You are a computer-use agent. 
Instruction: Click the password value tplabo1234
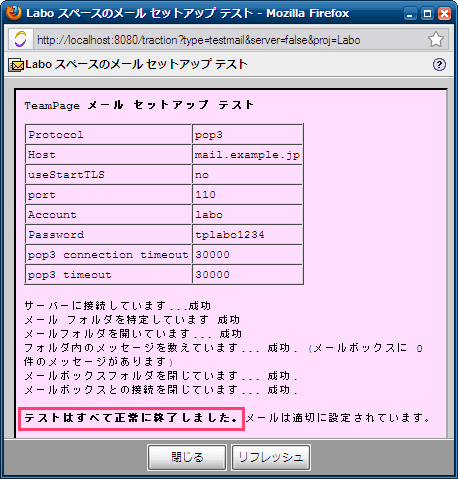tap(247, 235)
